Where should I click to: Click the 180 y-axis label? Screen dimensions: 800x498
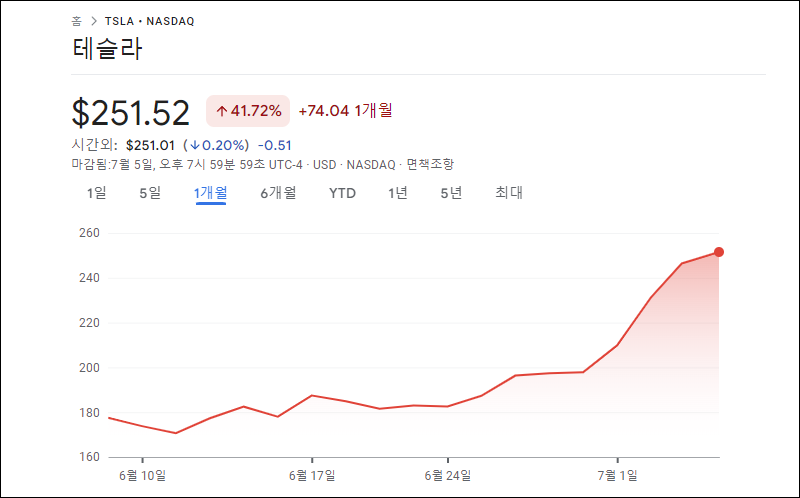(x=89, y=412)
